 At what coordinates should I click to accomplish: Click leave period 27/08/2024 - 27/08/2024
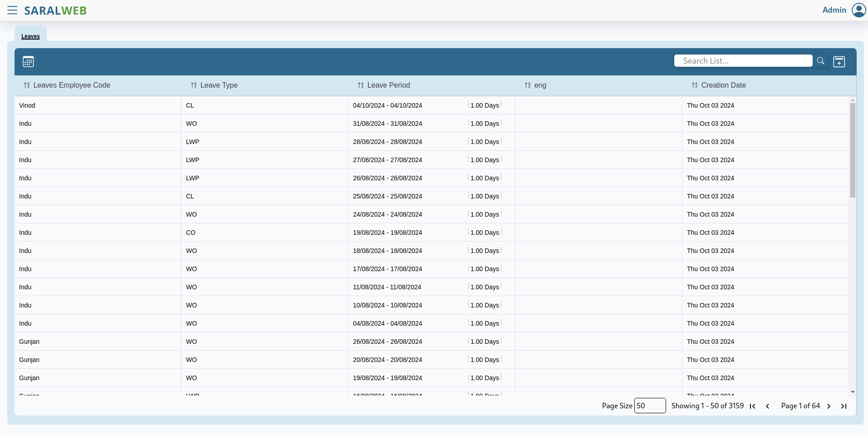387,160
